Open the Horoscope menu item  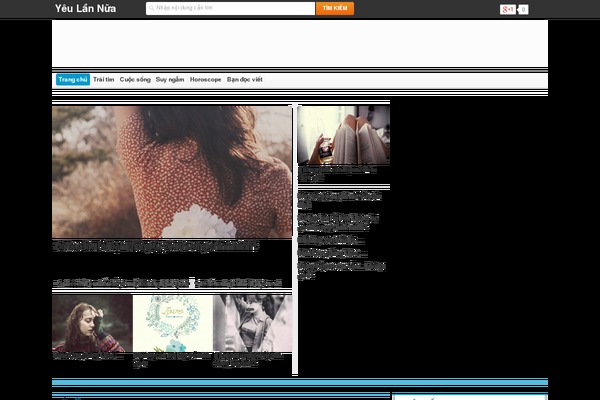pyautogui.click(x=205, y=80)
